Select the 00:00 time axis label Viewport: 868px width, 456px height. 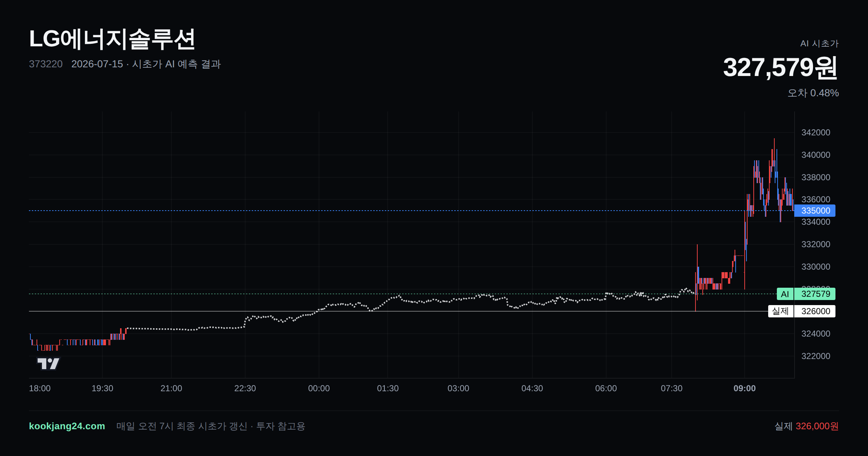pyautogui.click(x=319, y=388)
